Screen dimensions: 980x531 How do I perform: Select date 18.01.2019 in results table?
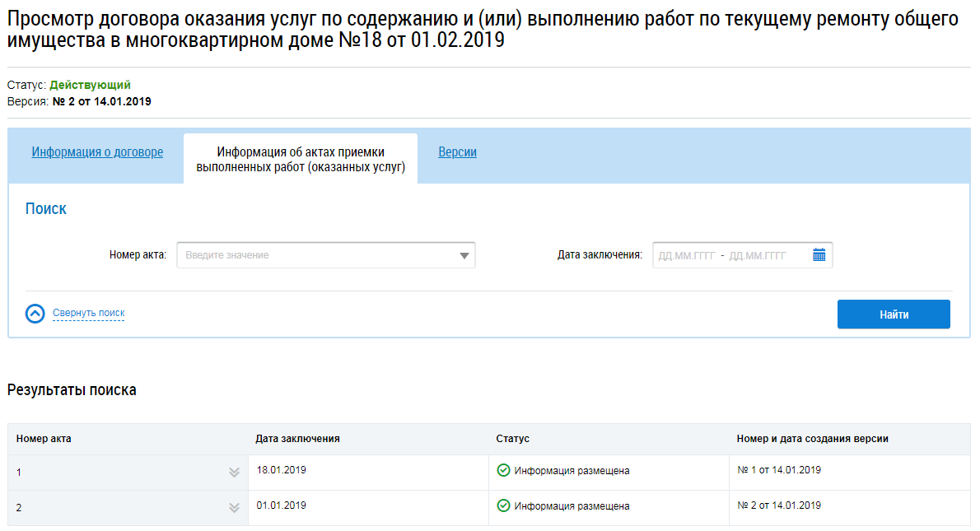(x=281, y=470)
